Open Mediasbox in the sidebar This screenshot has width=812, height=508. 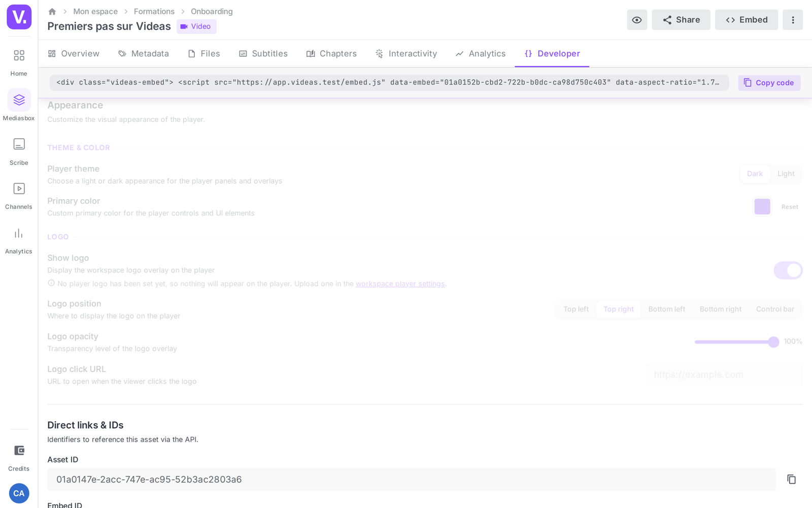19,106
